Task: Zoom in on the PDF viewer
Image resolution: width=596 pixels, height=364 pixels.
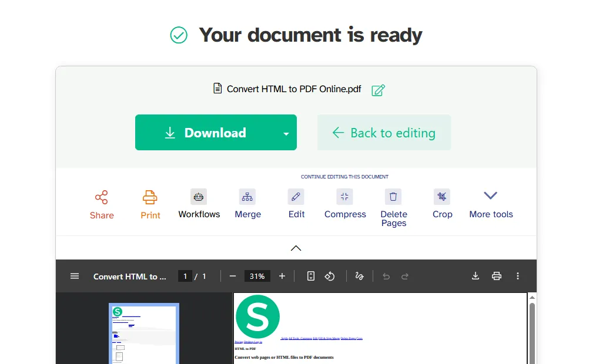Action: click(282, 276)
